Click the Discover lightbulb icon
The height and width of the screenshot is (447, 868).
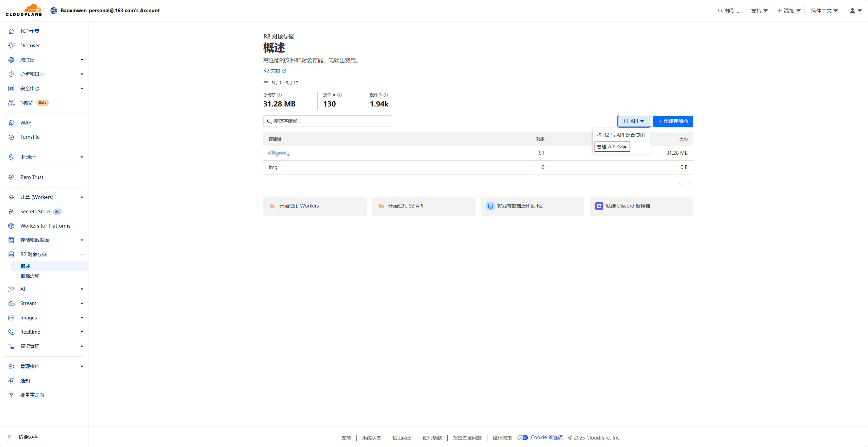point(11,46)
